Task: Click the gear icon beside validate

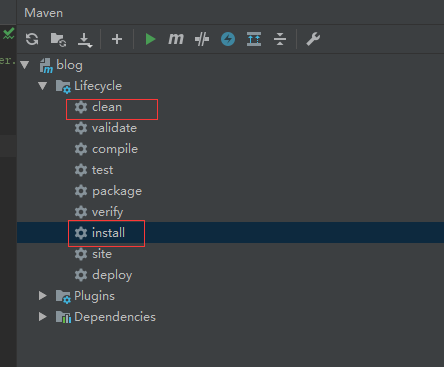Action: [x=81, y=128]
